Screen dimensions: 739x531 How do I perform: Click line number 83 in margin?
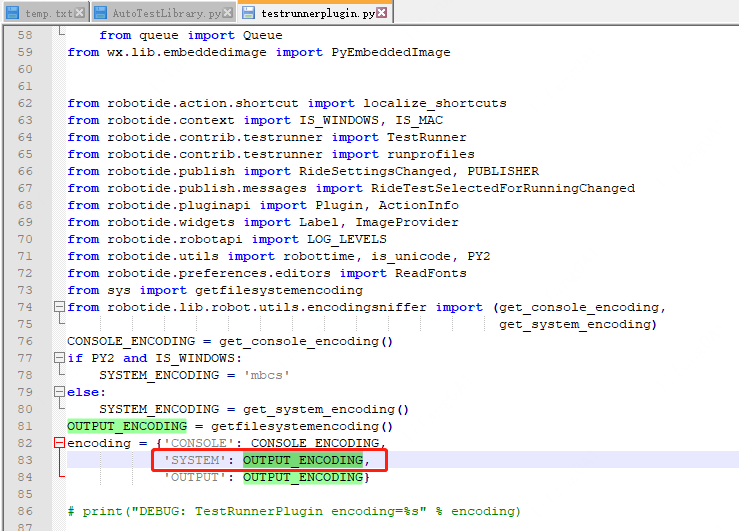coord(25,460)
